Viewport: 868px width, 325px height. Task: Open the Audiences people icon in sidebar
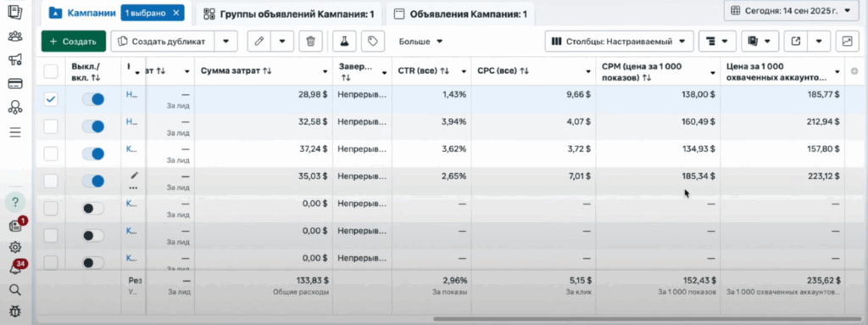[15, 36]
